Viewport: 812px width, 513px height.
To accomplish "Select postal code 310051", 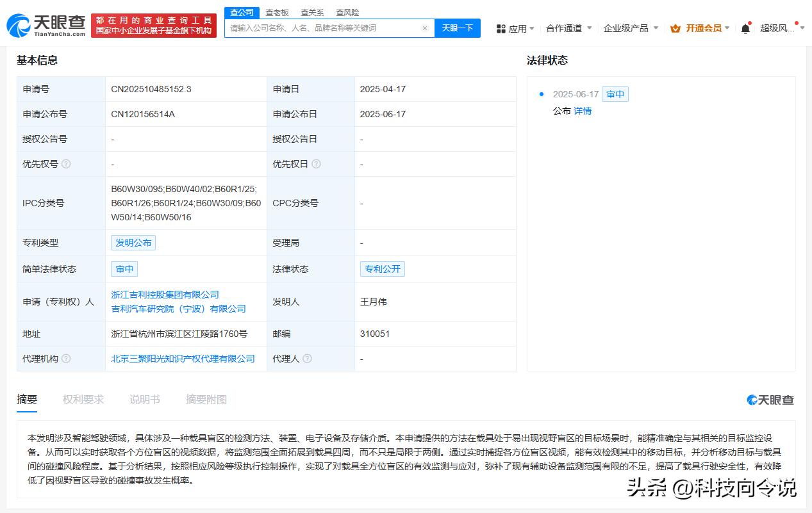I will [x=375, y=334].
